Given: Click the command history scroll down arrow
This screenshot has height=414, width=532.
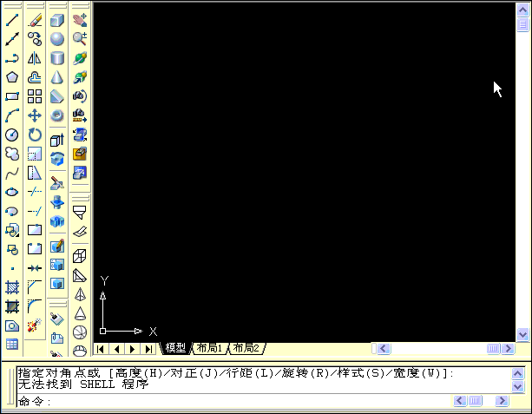Looking at the screenshot, I should point(518,386).
